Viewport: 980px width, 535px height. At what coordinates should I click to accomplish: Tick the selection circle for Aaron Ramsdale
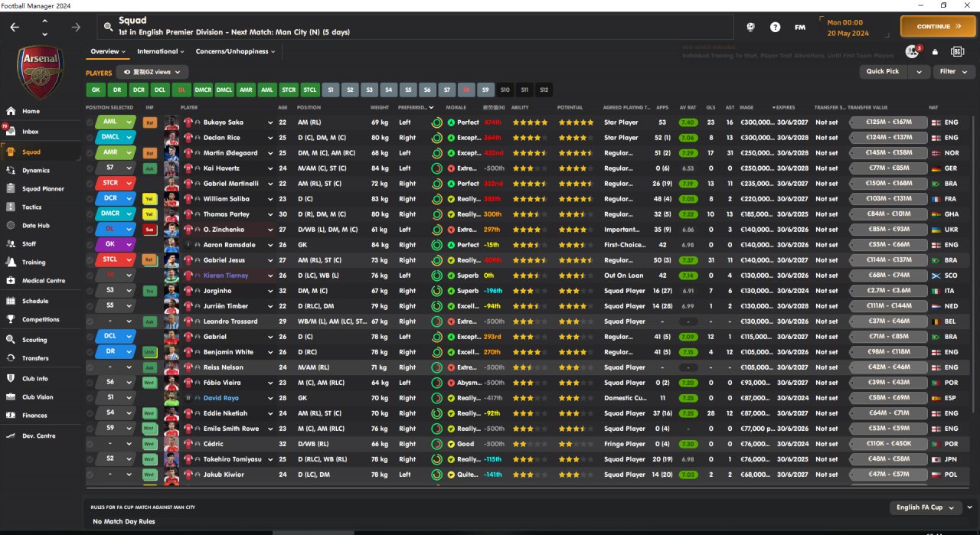90,245
